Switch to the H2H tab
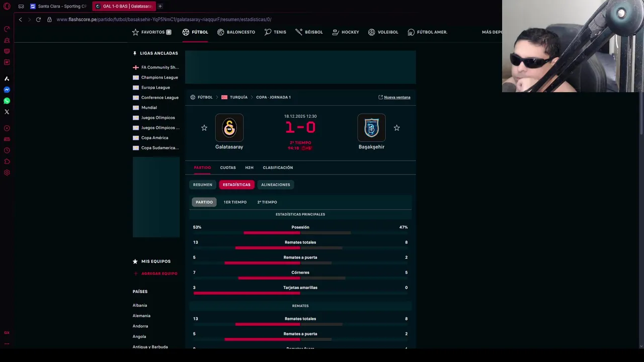The height and width of the screenshot is (362, 644). (x=249, y=168)
